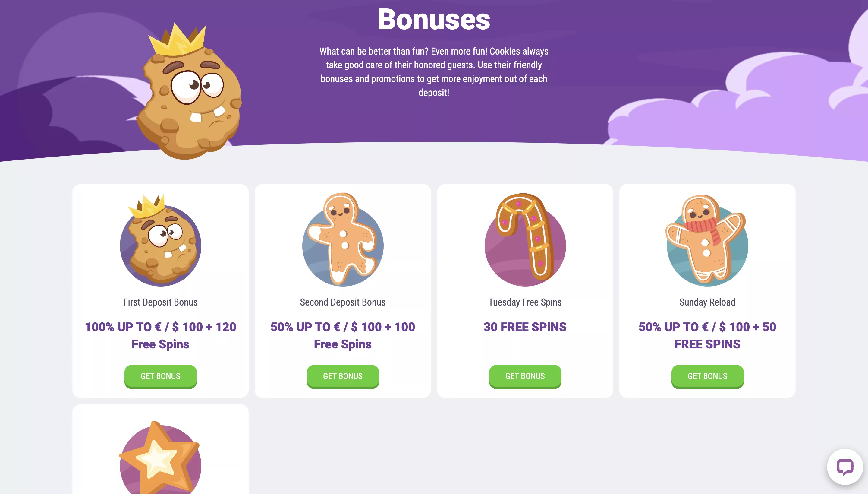Click the gingerbread man Second Deposit icon
The height and width of the screenshot is (494, 868).
coord(343,239)
